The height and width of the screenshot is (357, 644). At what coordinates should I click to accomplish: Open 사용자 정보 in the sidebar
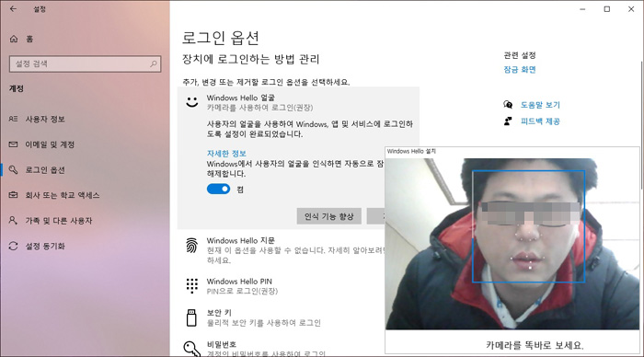(x=45, y=119)
